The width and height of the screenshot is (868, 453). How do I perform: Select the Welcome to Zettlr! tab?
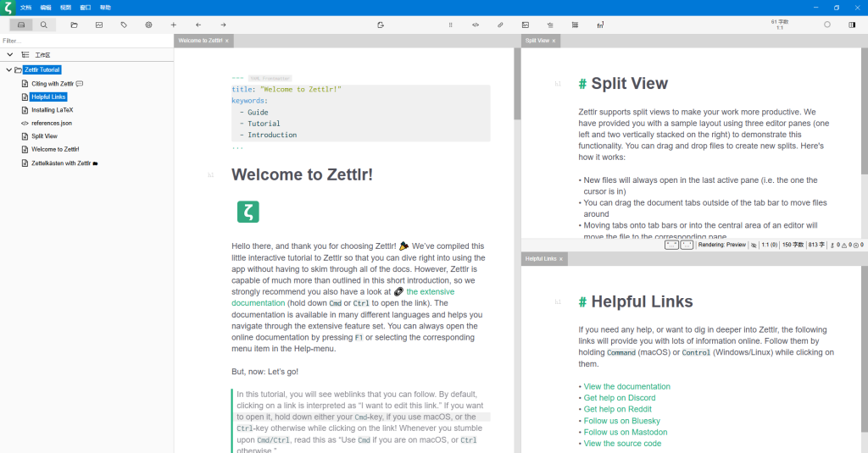203,41
